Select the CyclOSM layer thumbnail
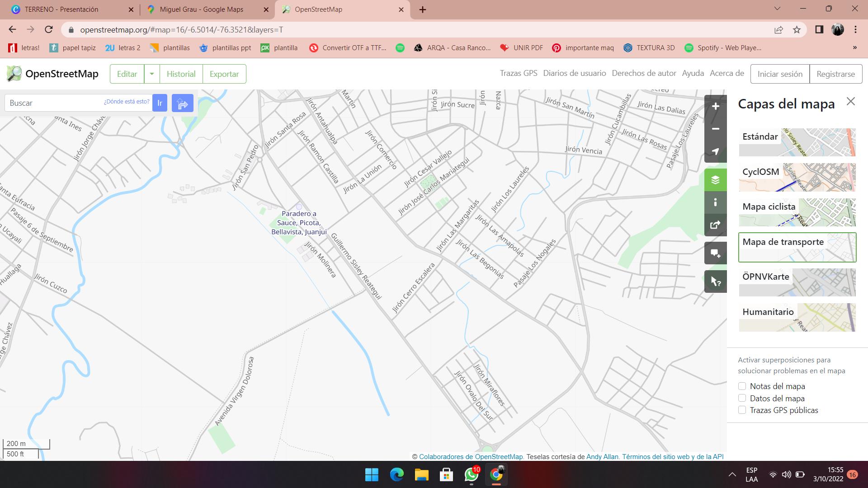 [797, 177]
